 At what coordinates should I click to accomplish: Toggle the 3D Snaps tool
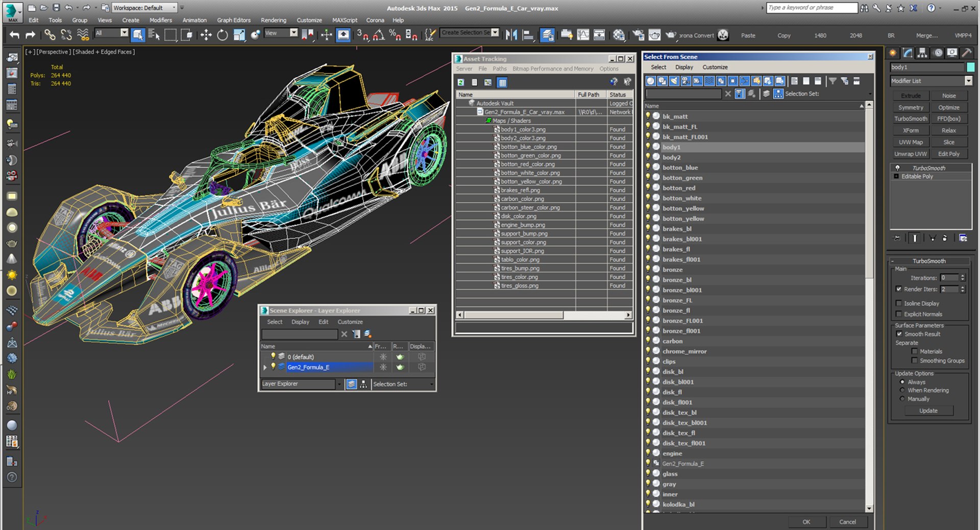362,35
